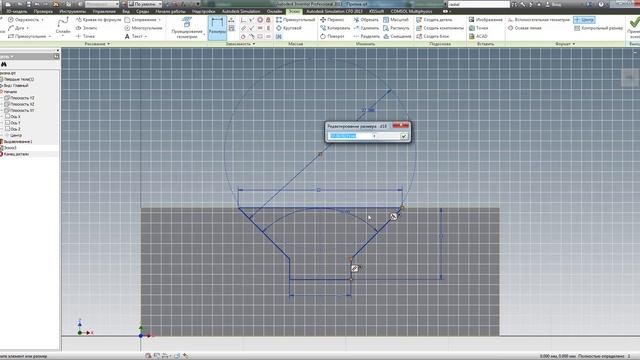Image resolution: width=640 pixels, height=360 pixels.
Task: Select the Прямоугольник (Rectangle) sketch tool
Action: 27,36
